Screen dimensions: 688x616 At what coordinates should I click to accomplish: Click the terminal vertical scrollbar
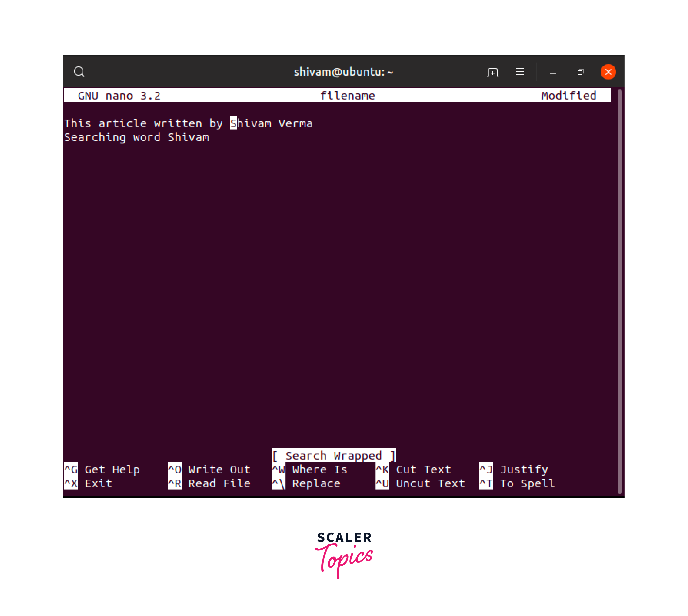coord(620,291)
